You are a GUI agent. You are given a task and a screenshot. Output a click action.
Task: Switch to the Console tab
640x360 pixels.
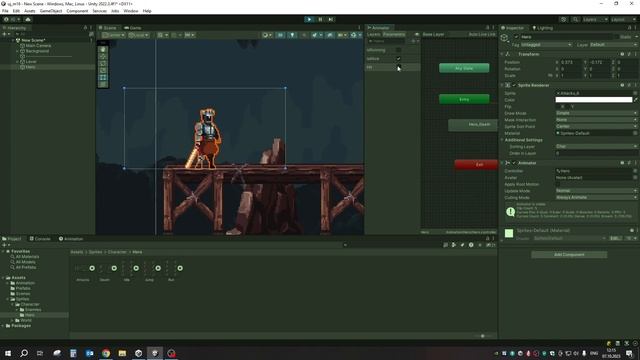click(40, 239)
